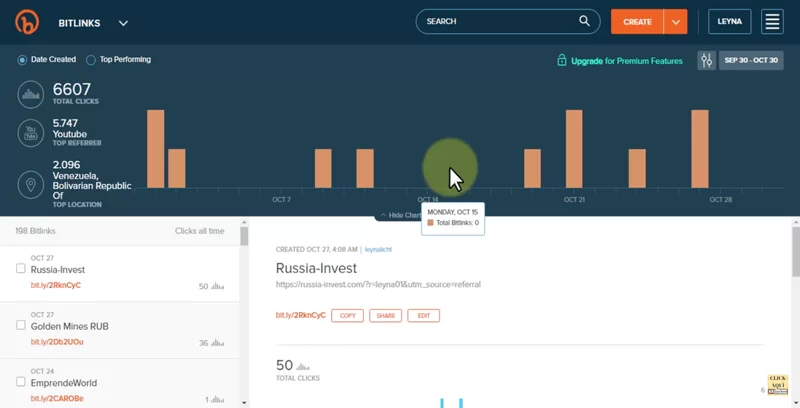This screenshot has width=800, height=408.
Task: Click the detail panel scrollbar thumb
Action: pyautogui.click(x=796, y=251)
